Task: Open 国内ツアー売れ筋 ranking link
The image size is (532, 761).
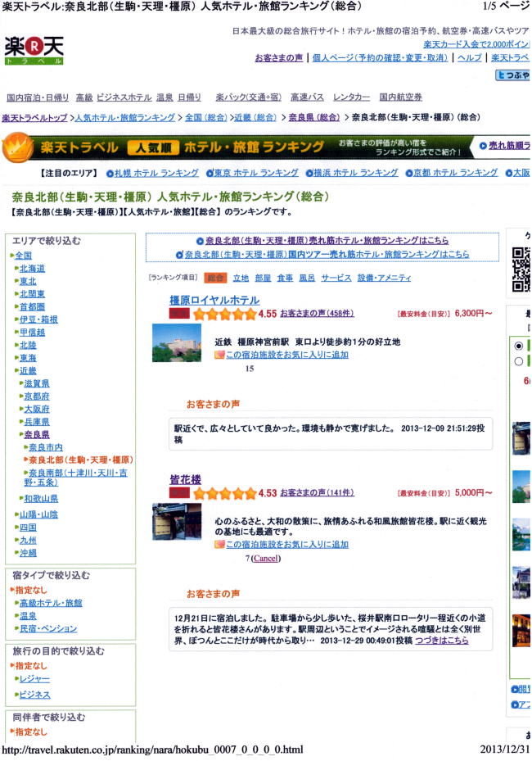Action: pos(327,254)
